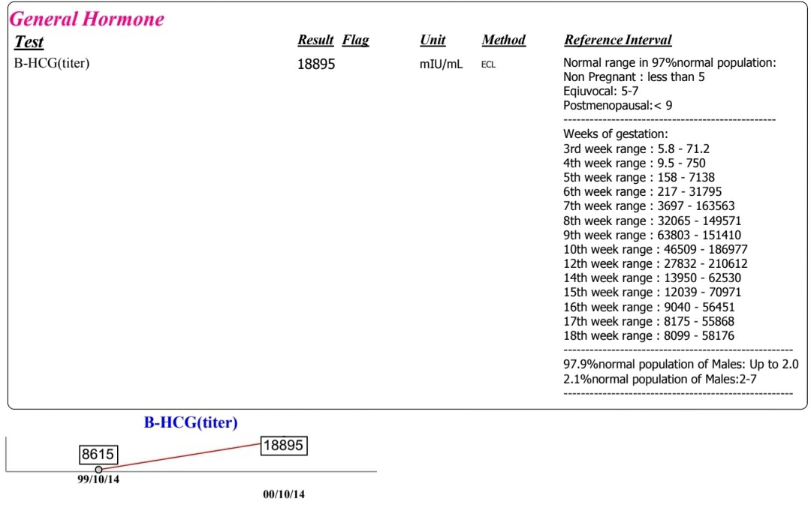Click the 00/10/14 date label

[284, 494]
